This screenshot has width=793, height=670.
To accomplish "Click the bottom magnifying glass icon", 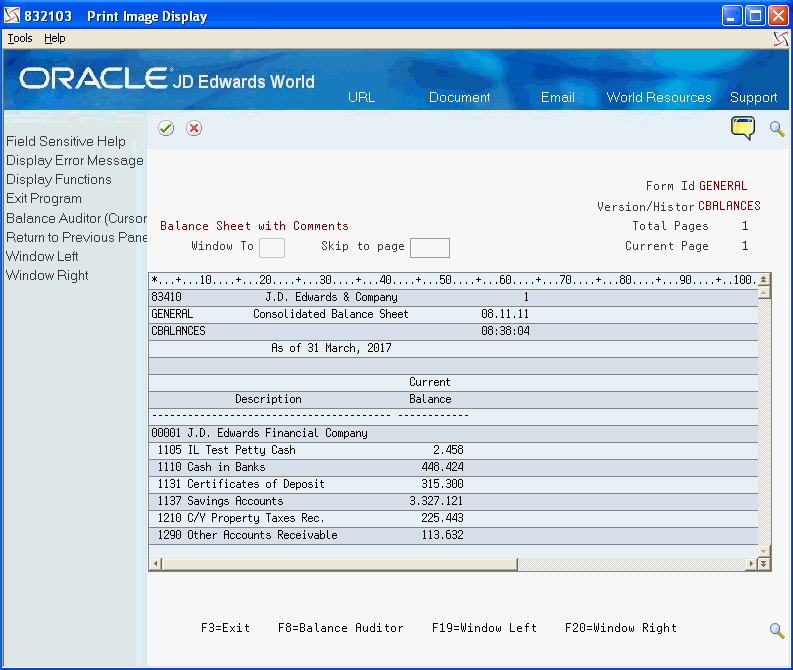I will (777, 630).
